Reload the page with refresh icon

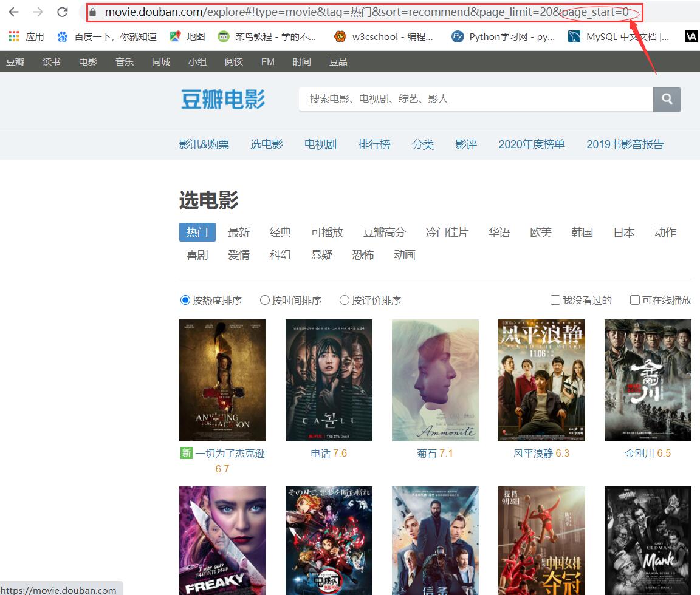[63, 12]
